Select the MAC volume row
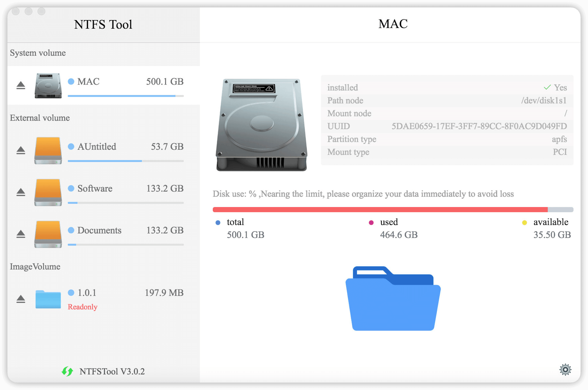Image resolution: width=588 pixels, height=390 pixels. point(104,85)
